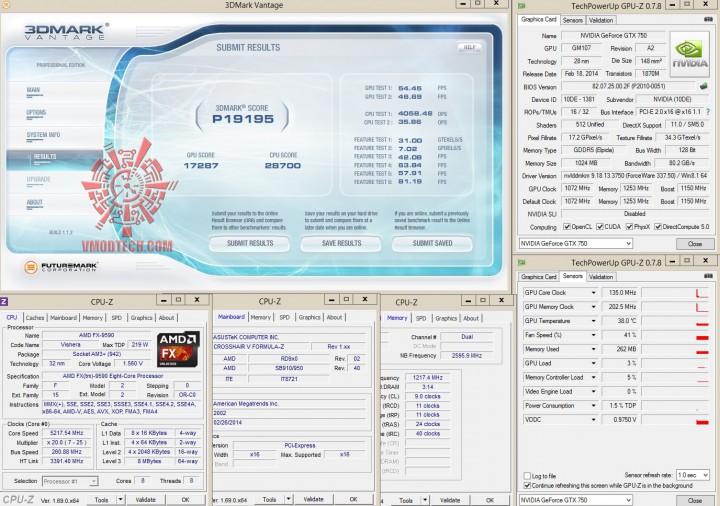Open UPGRADE in 3DMark Vantage sidebar
720x506 pixels.
(x=38, y=180)
